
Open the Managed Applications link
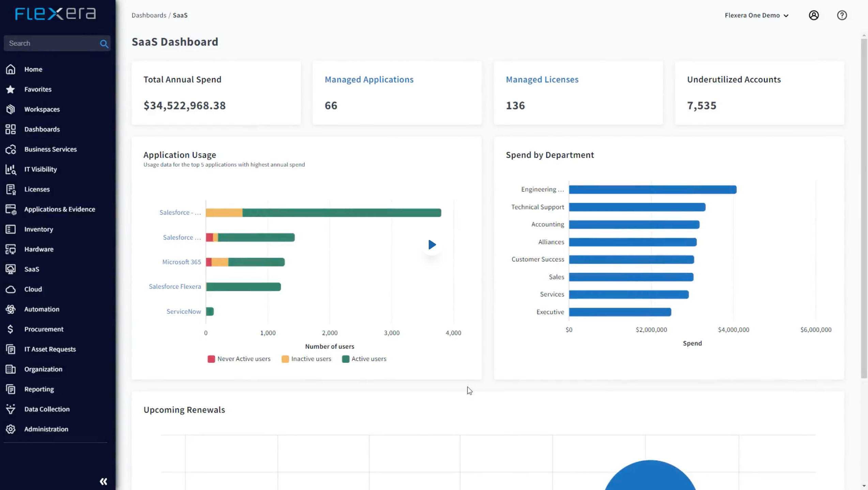(369, 79)
